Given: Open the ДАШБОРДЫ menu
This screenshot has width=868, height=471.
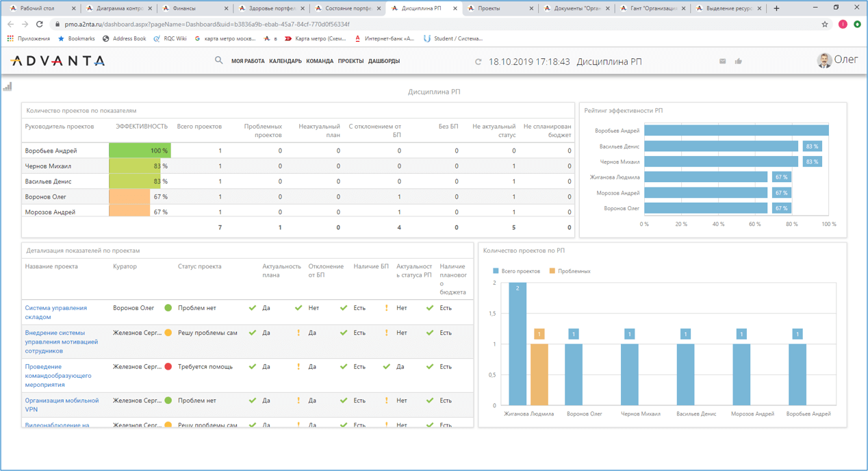Looking at the screenshot, I should (384, 61).
